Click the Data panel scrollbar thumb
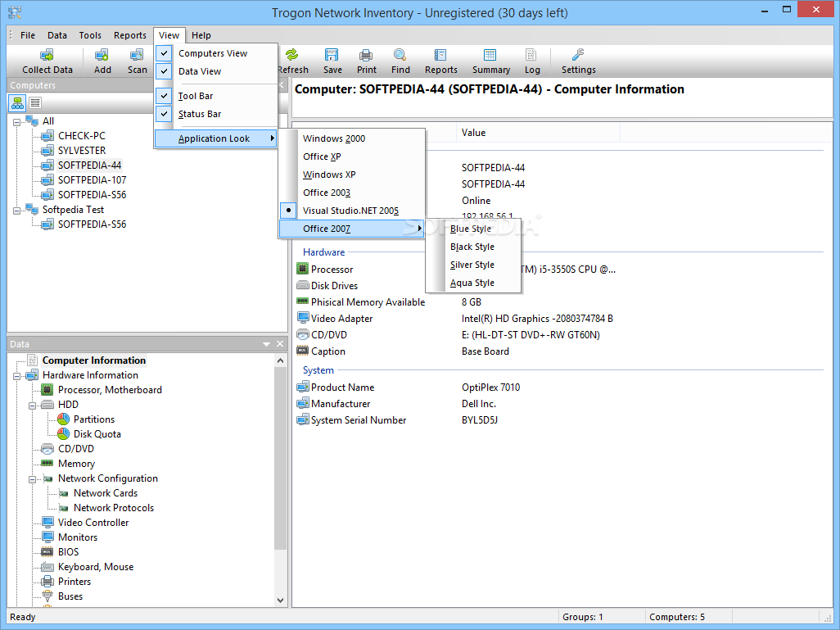840x630 pixels. click(280, 459)
